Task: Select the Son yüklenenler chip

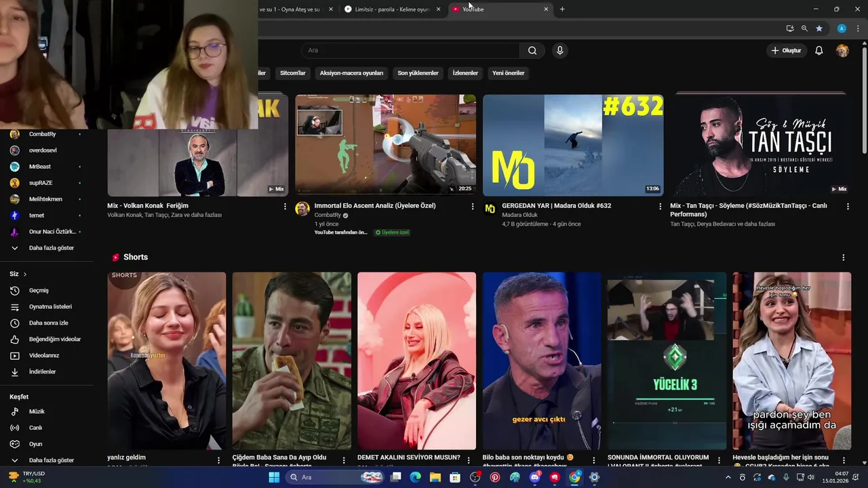Action: (418, 73)
